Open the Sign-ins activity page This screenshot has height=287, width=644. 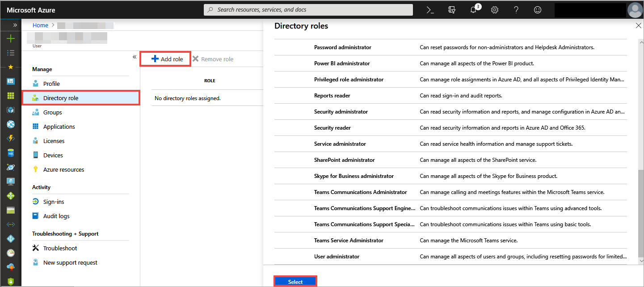pos(54,202)
